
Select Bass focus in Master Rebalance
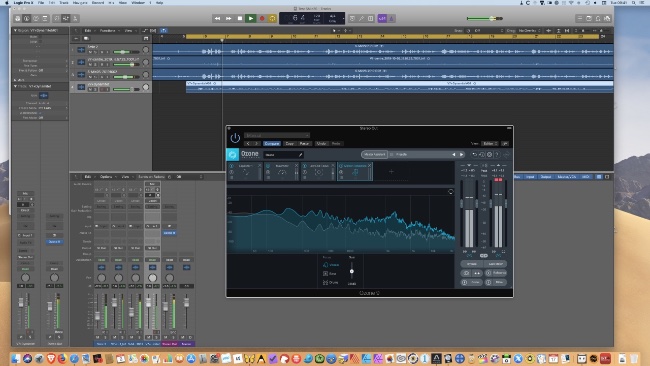(x=330, y=274)
